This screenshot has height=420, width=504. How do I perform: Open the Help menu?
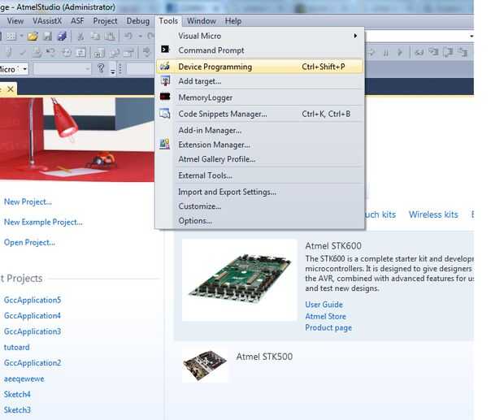233,21
